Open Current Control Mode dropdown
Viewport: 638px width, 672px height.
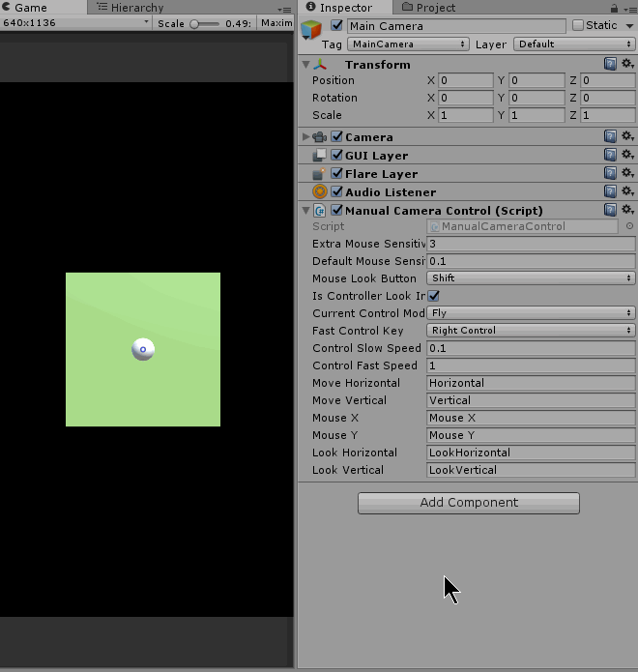531,313
